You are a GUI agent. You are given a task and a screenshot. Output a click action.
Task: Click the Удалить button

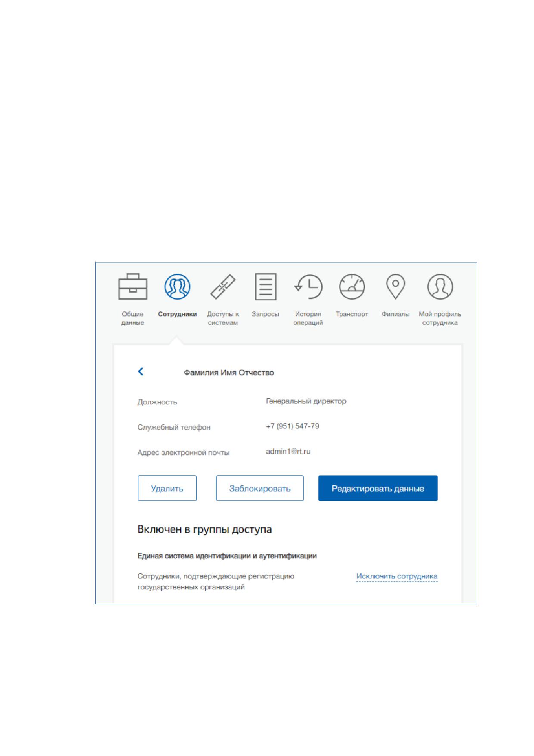tap(167, 488)
